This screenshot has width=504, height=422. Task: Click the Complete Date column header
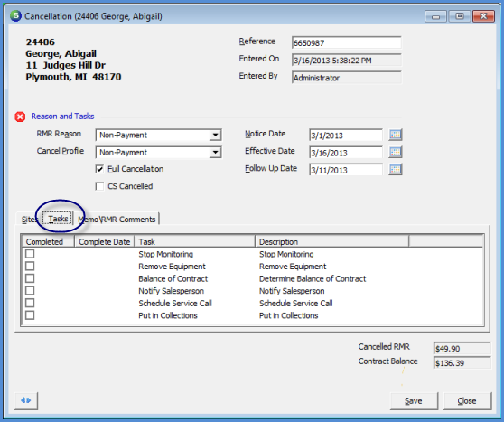coord(105,241)
